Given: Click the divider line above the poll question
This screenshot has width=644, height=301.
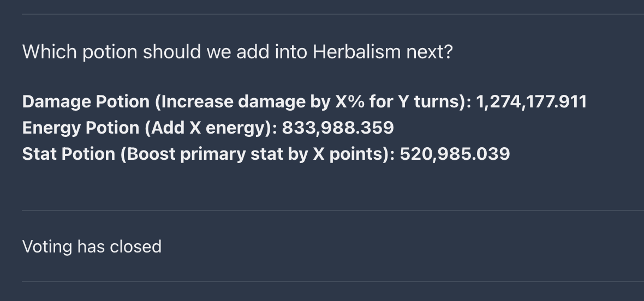Looking at the screenshot, I should point(333,14).
